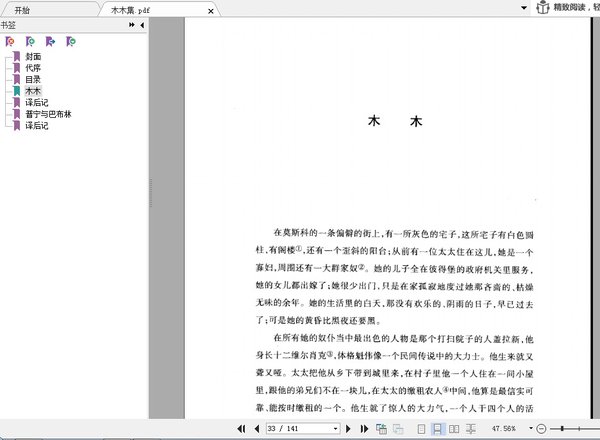Jump to the 目录 bookmark
This screenshot has width=600, height=440.
(33, 80)
